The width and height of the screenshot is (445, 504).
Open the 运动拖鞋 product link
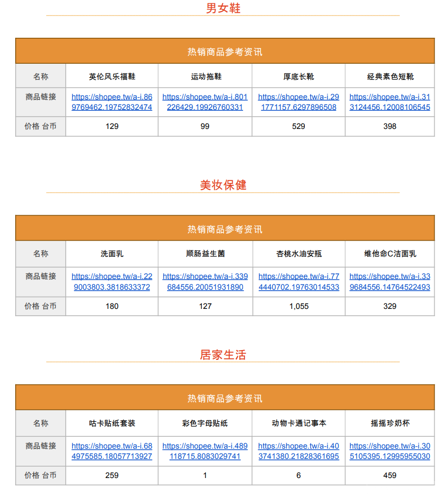204,101
